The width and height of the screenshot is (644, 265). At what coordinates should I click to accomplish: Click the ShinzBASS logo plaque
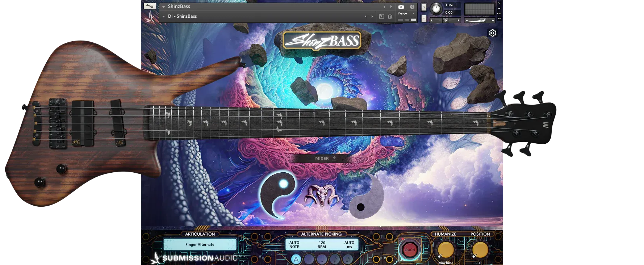coord(322,41)
